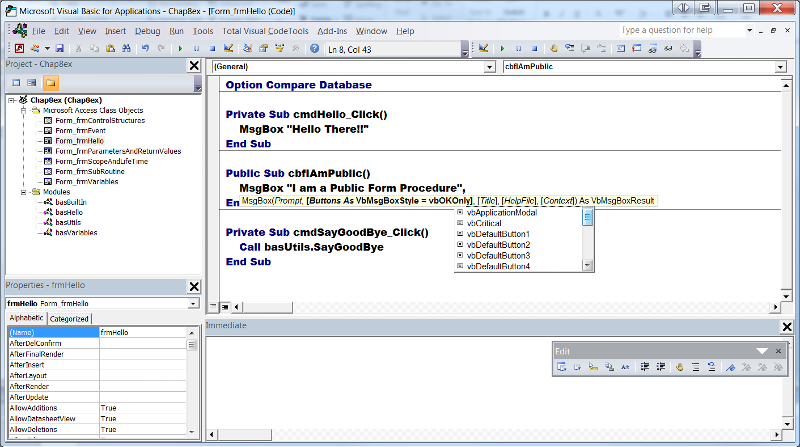Click View Code in the Project pane
The height and width of the screenshot is (447, 800).
click(x=16, y=83)
